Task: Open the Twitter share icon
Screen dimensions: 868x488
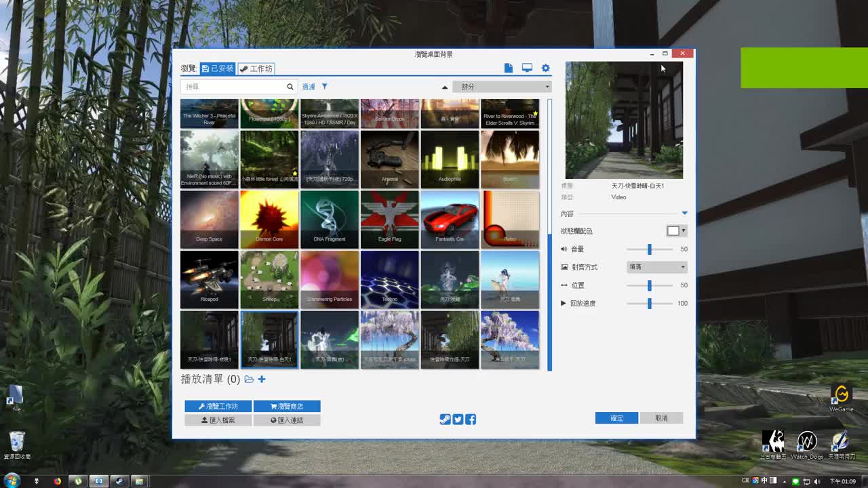Action: click(458, 420)
